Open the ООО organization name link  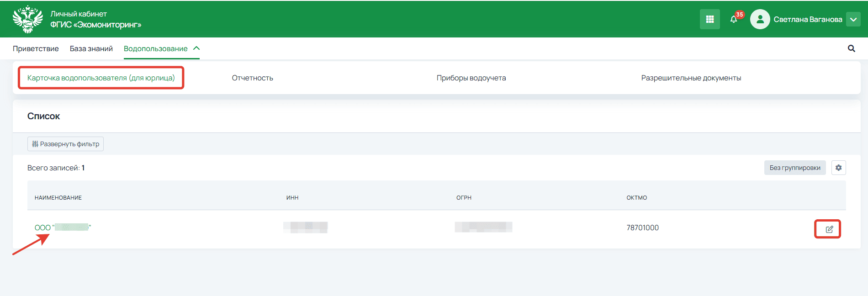point(63,227)
